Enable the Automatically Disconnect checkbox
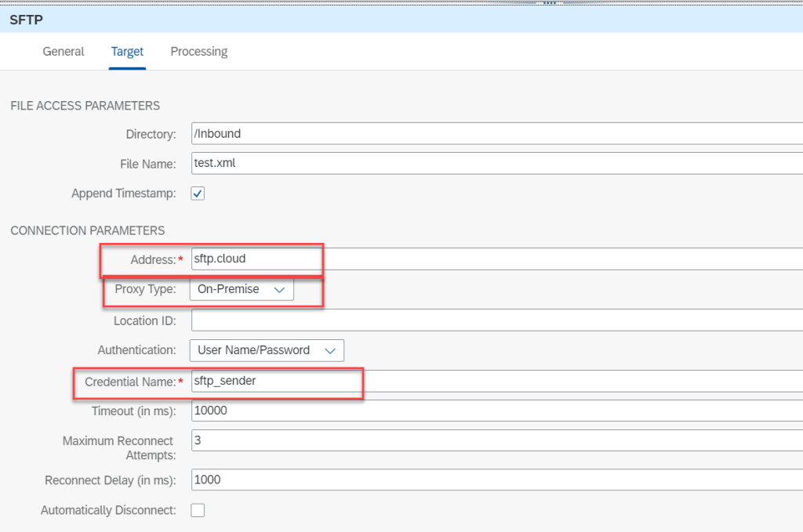This screenshot has width=803, height=532. (x=198, y=510)
